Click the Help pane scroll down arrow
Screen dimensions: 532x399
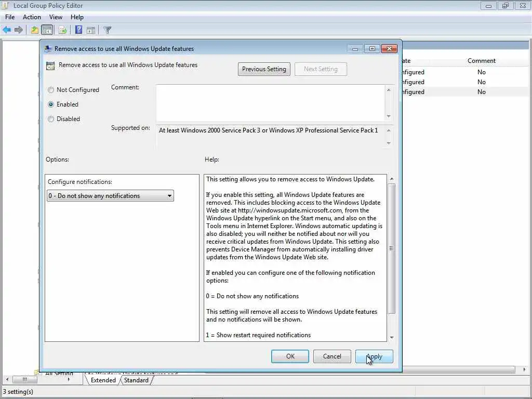click(392, 338)
